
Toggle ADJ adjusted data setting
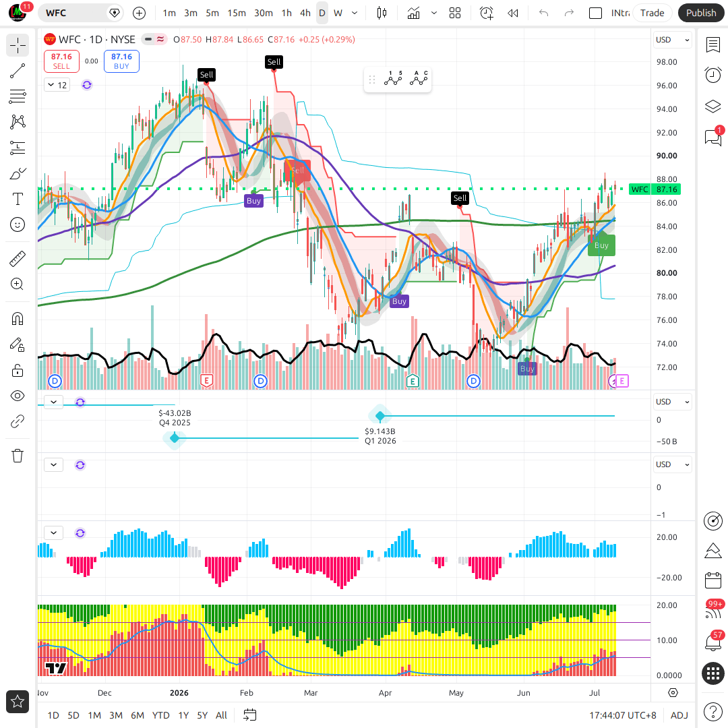click(679, 715)
